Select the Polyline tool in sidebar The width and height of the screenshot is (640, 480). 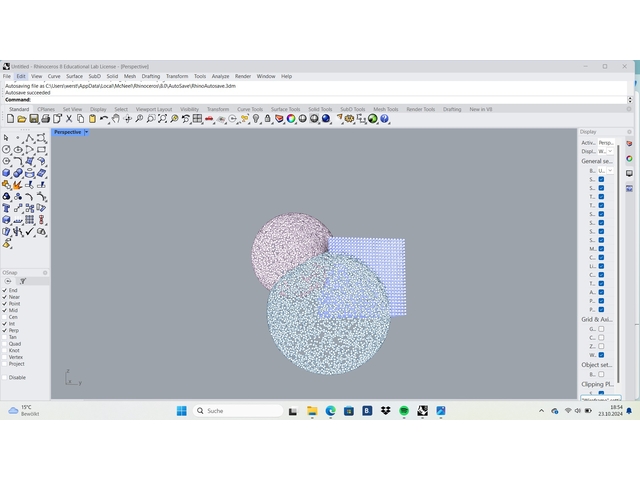click(29, 138)
